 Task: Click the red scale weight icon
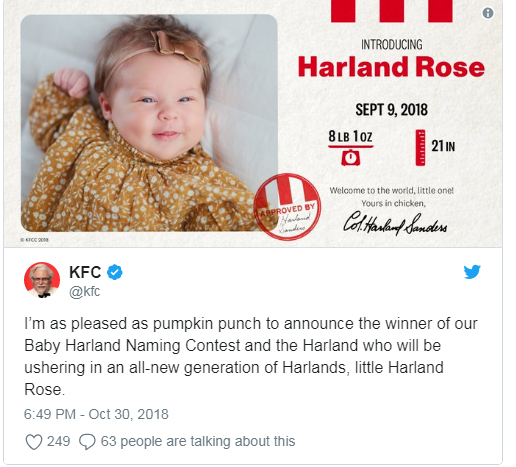coord(351,157)
